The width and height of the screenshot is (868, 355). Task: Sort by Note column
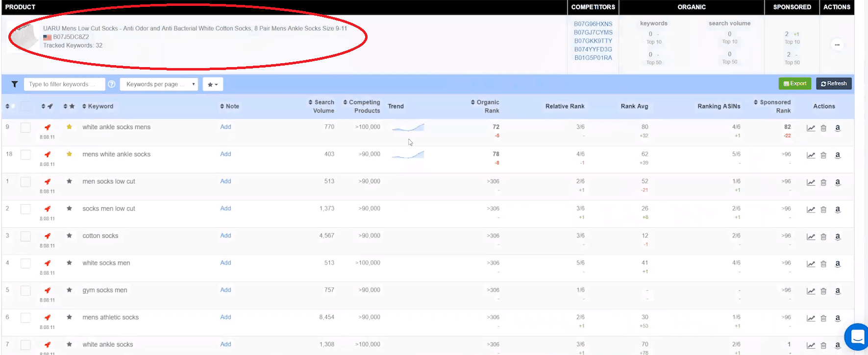click(x=229, y=106)
